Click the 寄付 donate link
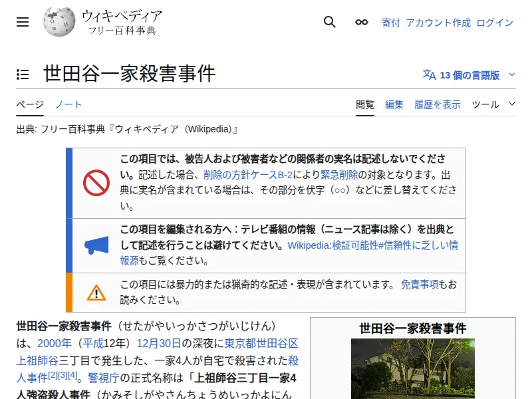 pyautogui.click(x=391, y=23)
